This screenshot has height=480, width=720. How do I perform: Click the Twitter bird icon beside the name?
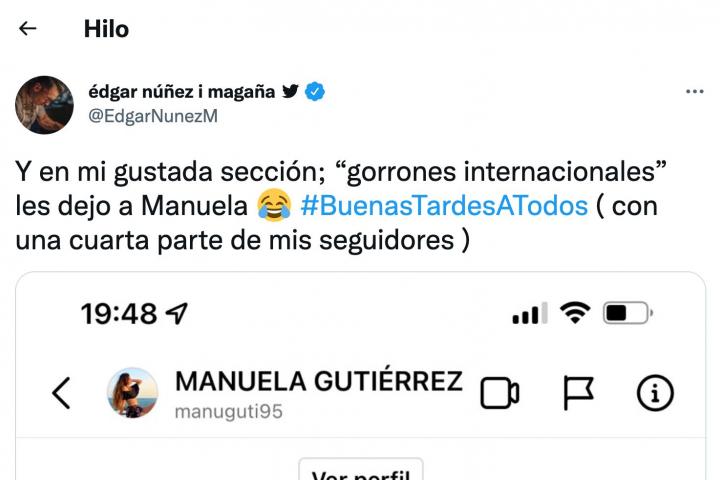pyautogui.click(x=290, y=92)
